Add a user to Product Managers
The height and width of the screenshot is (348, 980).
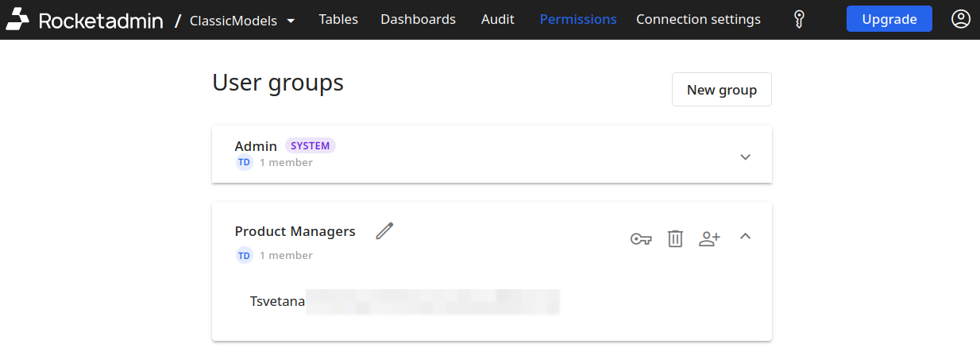pyautogui.click(x=709, y=238)
